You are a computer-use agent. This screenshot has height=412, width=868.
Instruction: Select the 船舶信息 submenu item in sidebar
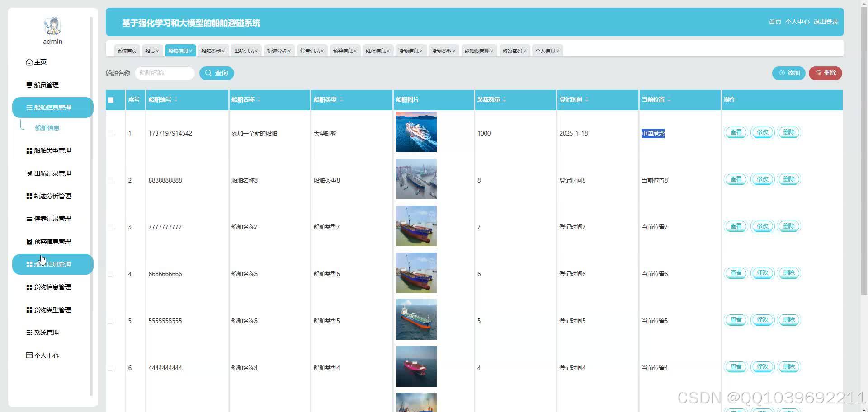pyautogui.click(x=47, y=128)
